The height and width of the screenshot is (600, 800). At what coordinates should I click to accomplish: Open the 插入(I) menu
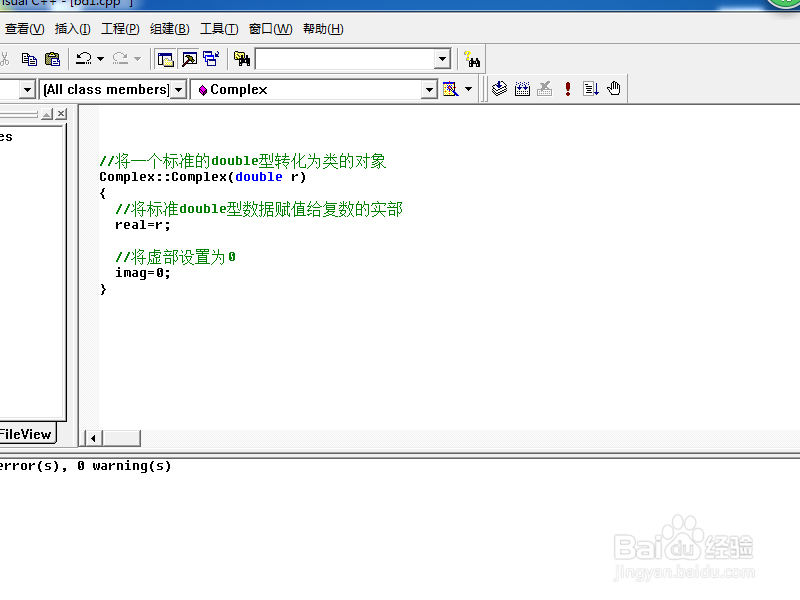[72, 29]
